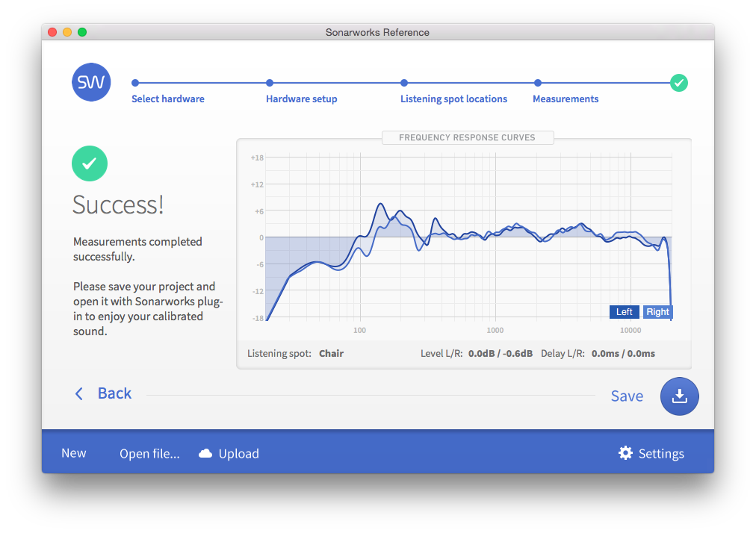Click the Settings gear icon
The height and width of the screenshot is (533, 756).
click(625, 453)
